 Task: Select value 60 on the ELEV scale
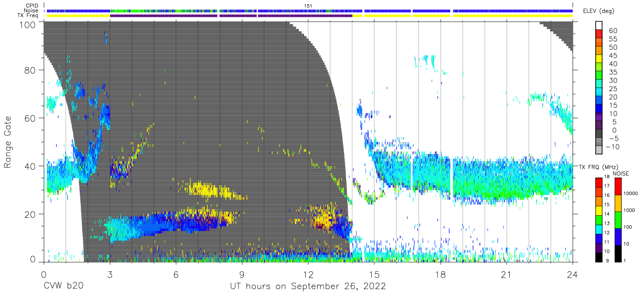[613, 30]
